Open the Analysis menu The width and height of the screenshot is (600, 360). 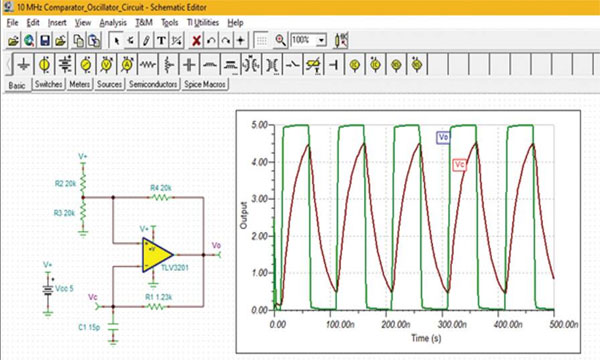113,23
